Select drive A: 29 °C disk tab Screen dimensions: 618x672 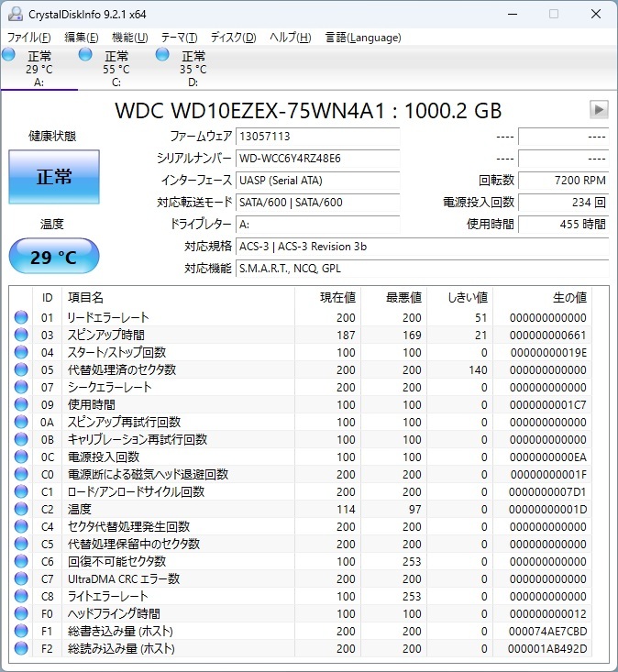click(x=39, y=68)
